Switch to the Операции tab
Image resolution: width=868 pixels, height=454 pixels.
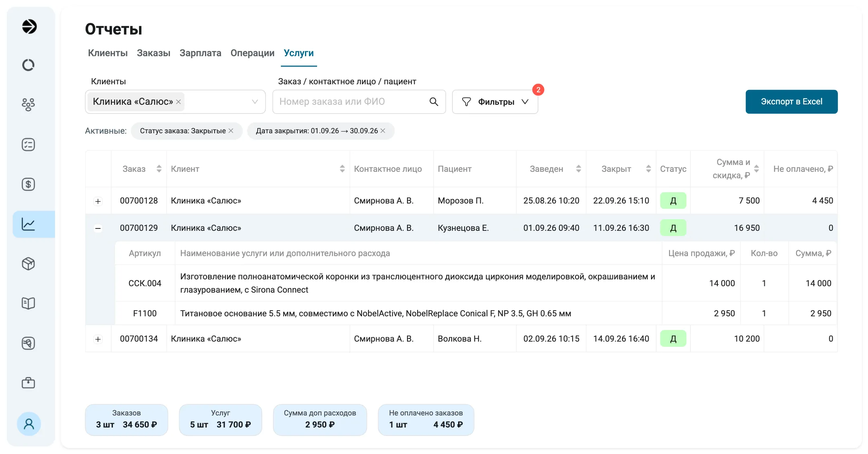[252, 53]
